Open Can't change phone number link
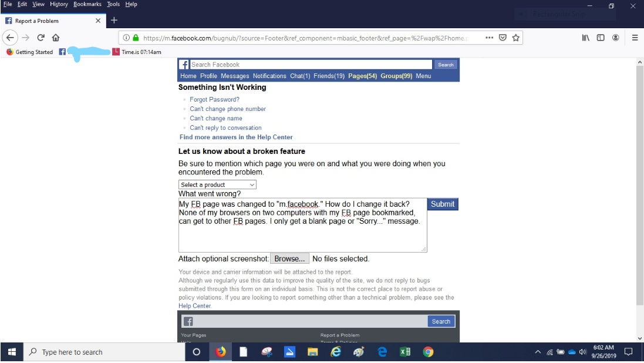Screen dimensions: 644x363 tap(228, 109)
